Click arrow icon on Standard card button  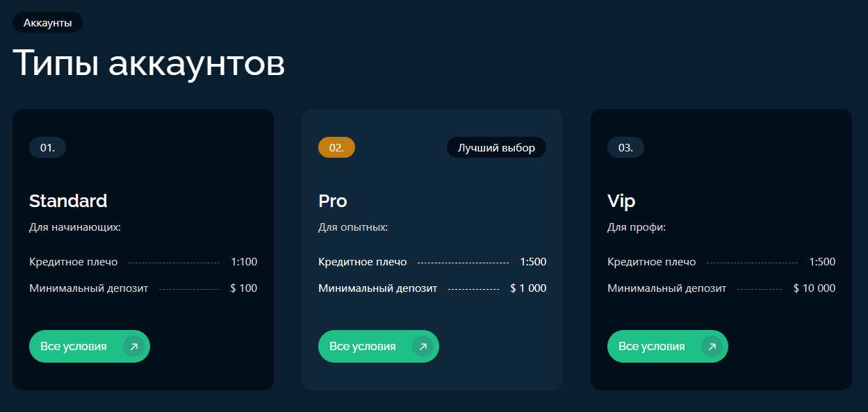[x=133, y=346]
